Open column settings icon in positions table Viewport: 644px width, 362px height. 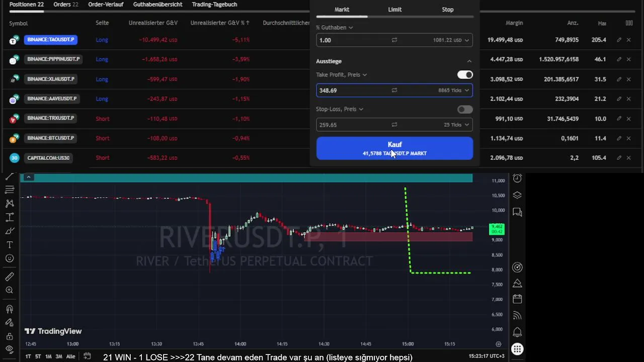tap(629, 23)
